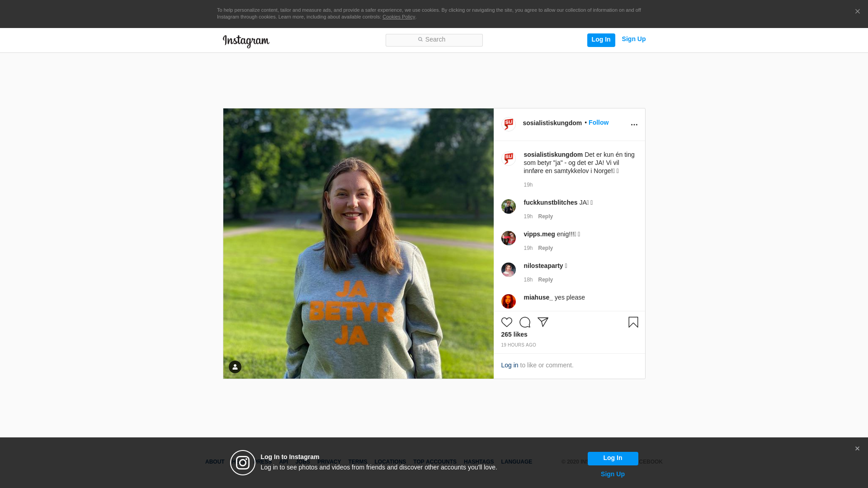The width and height of the screenshot is (868, 488).
Task: Open the Sign Up link in the header
Action: pos(633,39)
